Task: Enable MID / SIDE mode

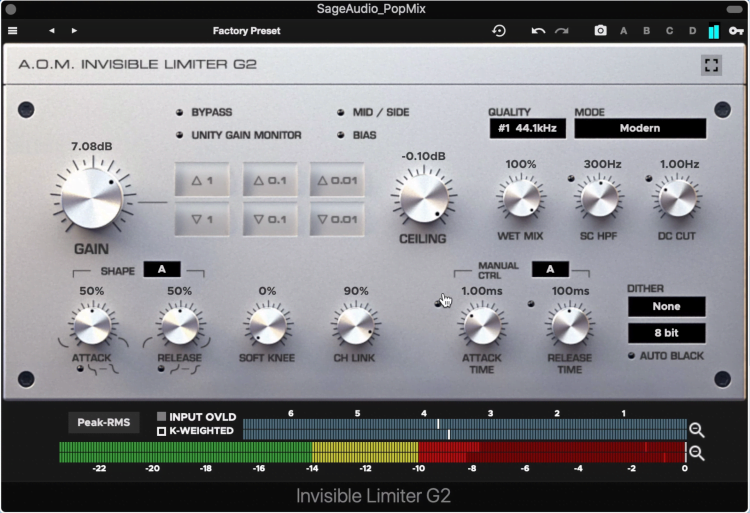Action: click(341, 112)
